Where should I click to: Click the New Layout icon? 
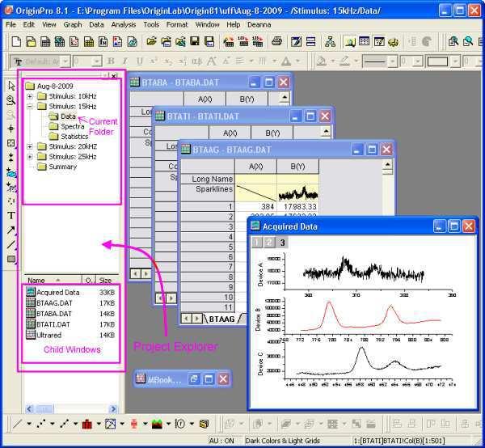click(117, 41)
